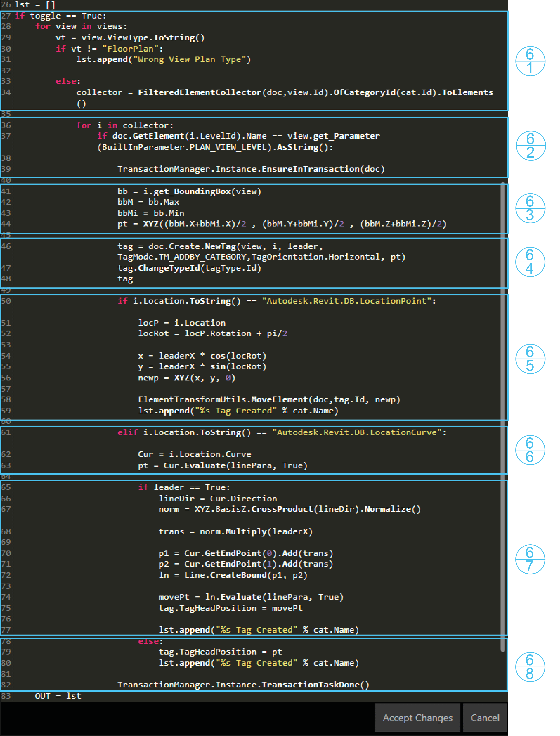
Task: Click the annotation marker 6/6
Action: pos(530,450)
